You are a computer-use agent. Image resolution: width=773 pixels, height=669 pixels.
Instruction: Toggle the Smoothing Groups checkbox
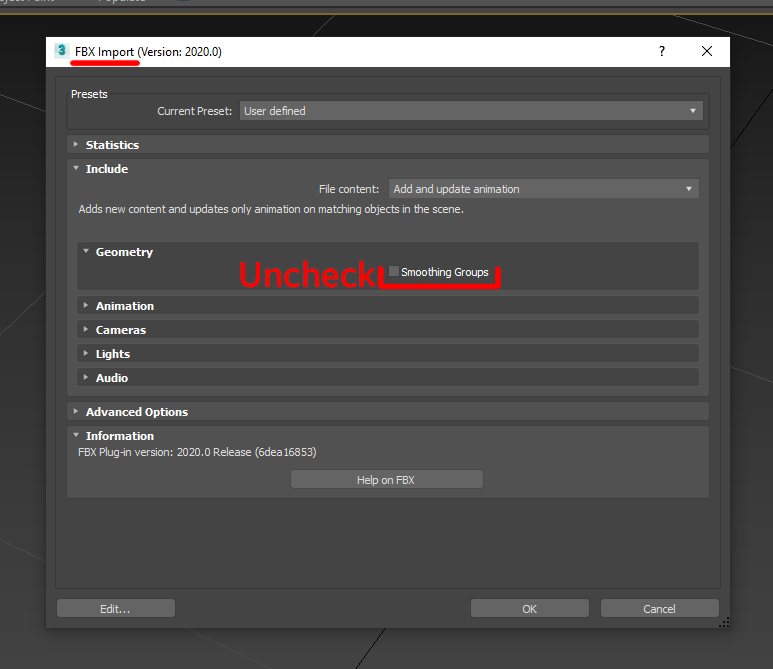[x=394, y=271]
